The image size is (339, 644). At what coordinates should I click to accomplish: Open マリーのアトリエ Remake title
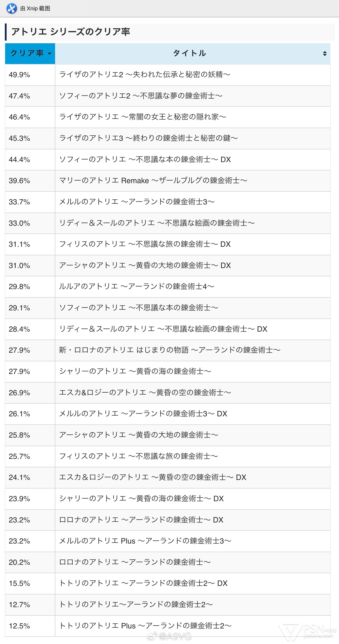click(x=153, y=181)
